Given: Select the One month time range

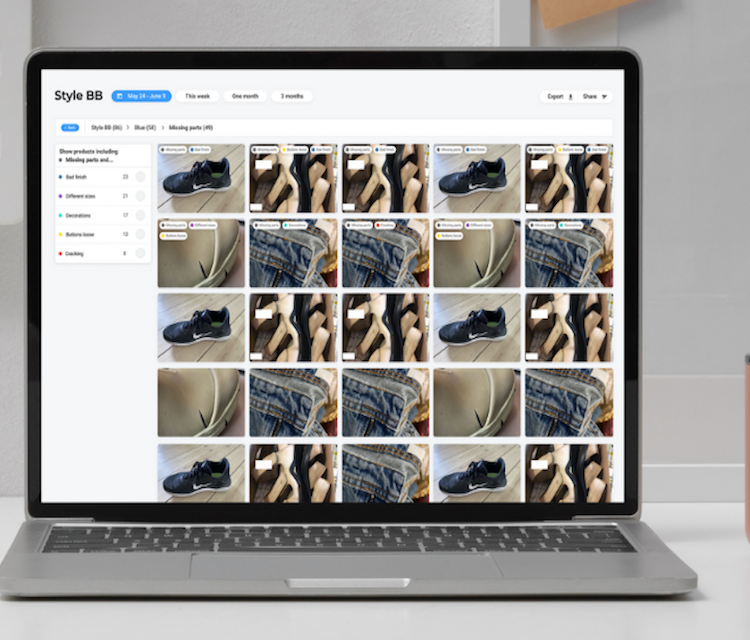Looking at the screenshot, I should [245, 96].
